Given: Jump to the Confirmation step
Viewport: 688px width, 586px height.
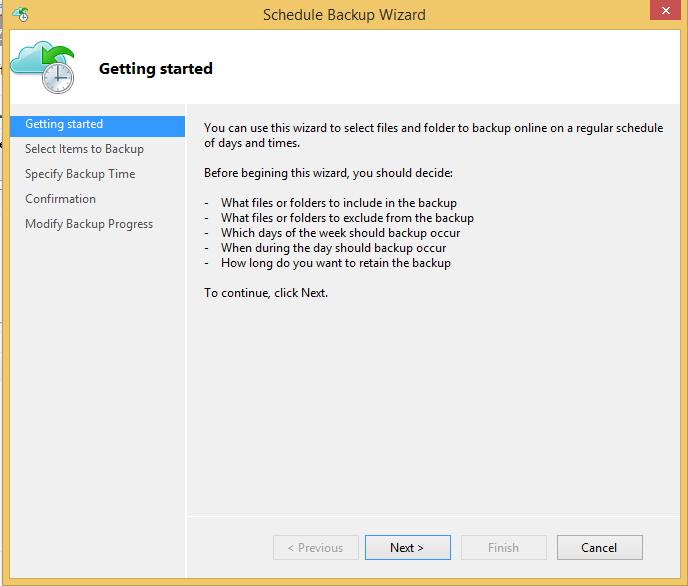Looking at the screenshot, I should (x=61, y=199).
